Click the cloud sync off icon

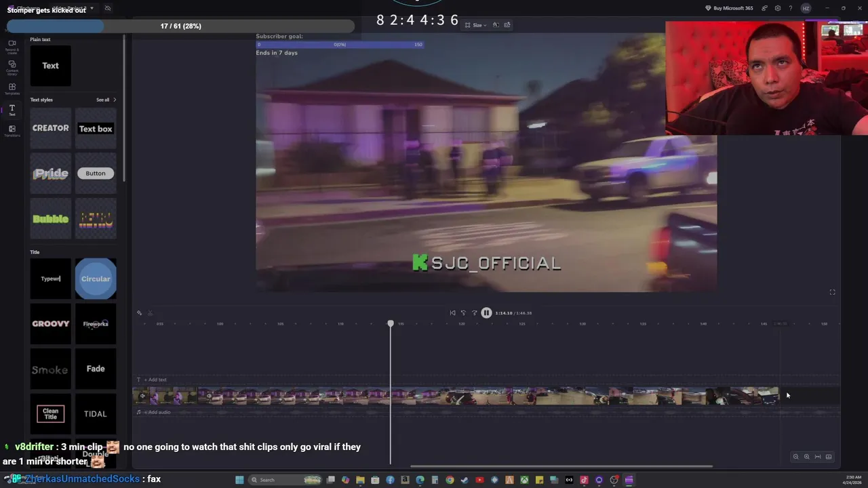tap(107, 8)
